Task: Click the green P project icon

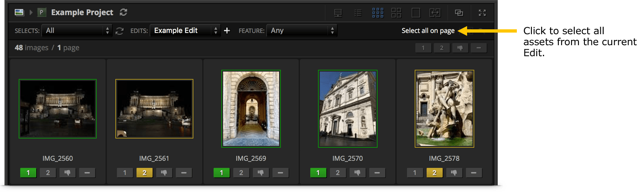Action: 41,12
